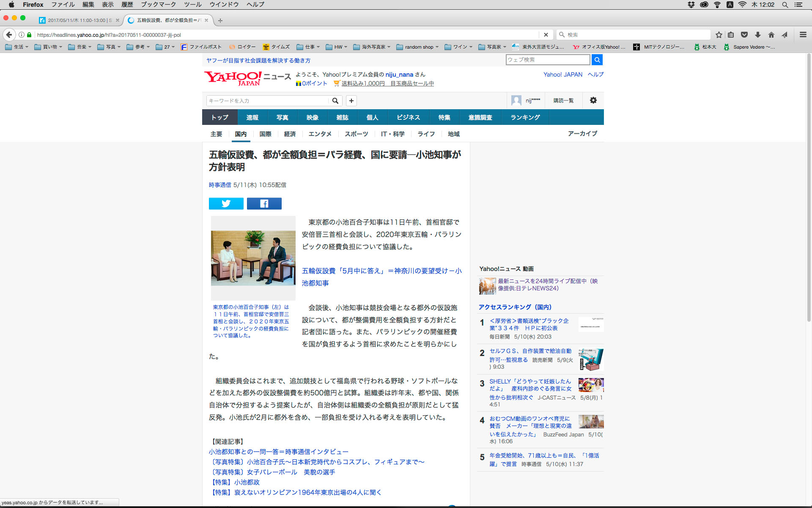Open ブックマーク menu in menu bar
Screen dimensions: 812x508
pos(158,5)
